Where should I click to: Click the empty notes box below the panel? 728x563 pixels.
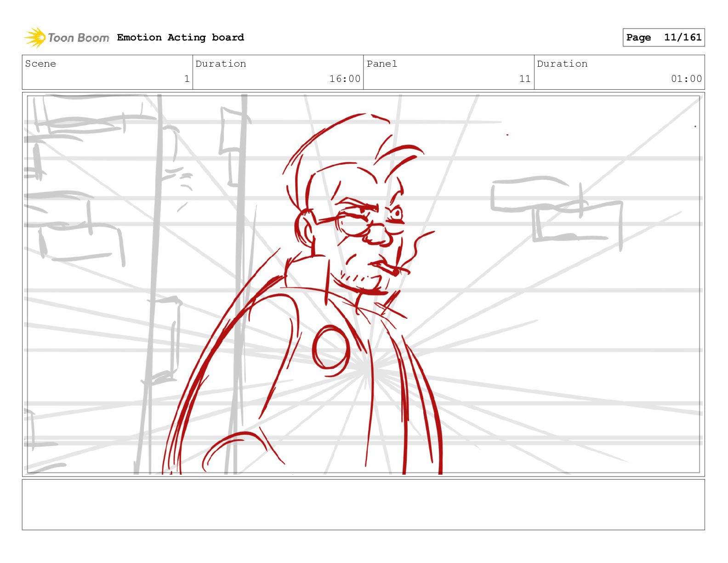pos(363,505)
